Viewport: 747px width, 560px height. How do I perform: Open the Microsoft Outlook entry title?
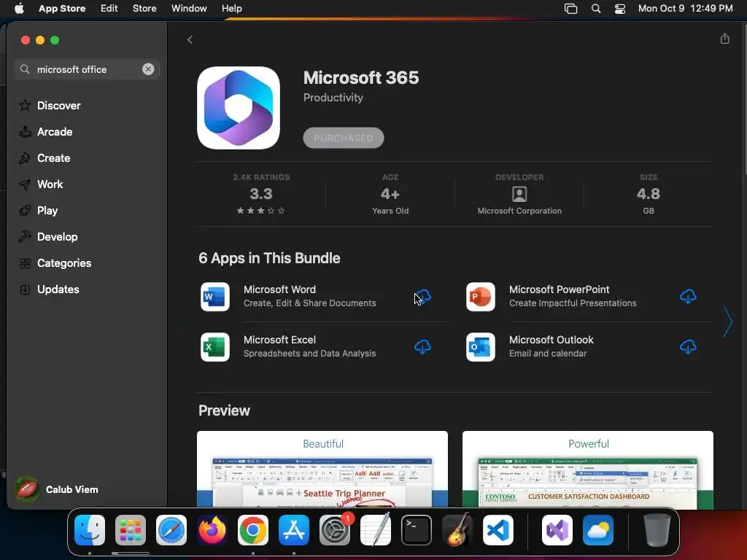coord(551,340)
